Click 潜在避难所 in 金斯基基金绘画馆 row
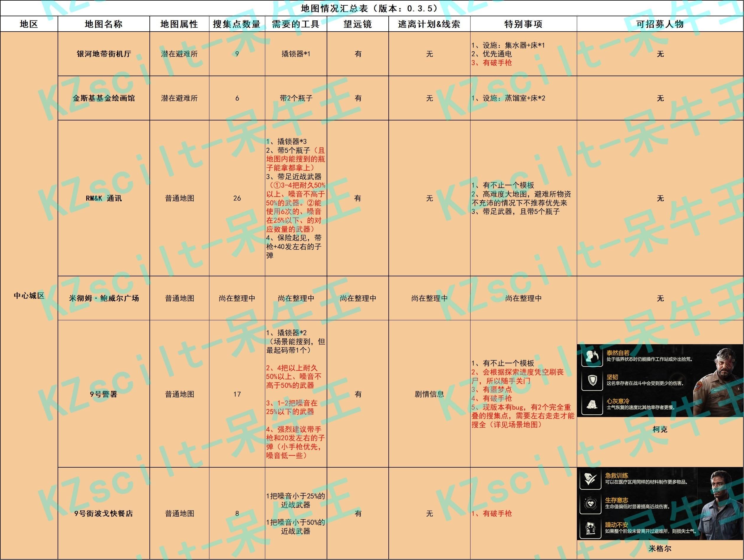The image size is (744, 560). (179, 98)
